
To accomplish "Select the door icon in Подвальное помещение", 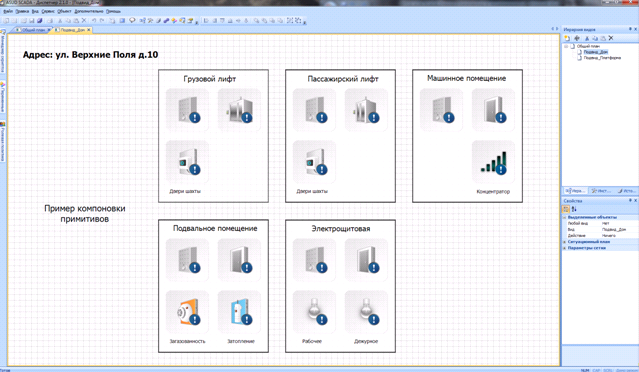I will 239,260.
